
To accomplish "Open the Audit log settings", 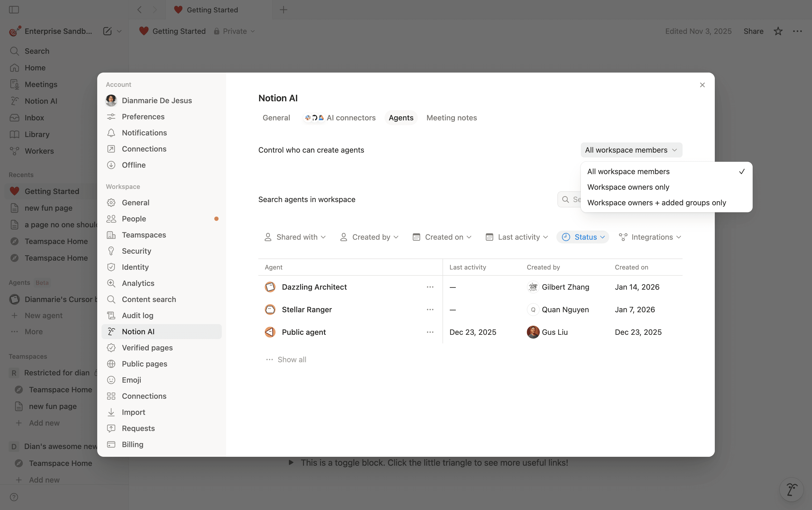I will pyautogui.click(x=137, y=315).
